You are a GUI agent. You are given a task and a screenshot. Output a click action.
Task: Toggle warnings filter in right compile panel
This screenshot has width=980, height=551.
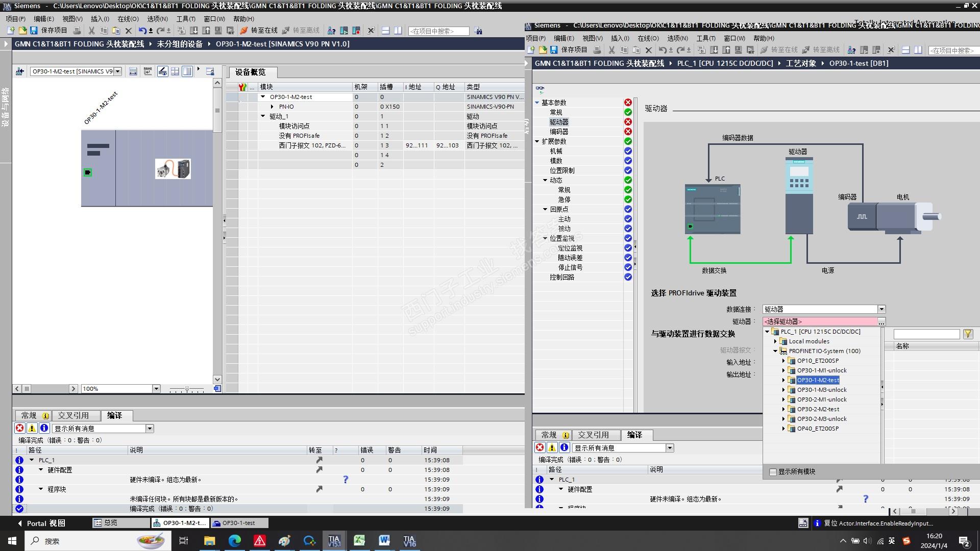point(552,448)
